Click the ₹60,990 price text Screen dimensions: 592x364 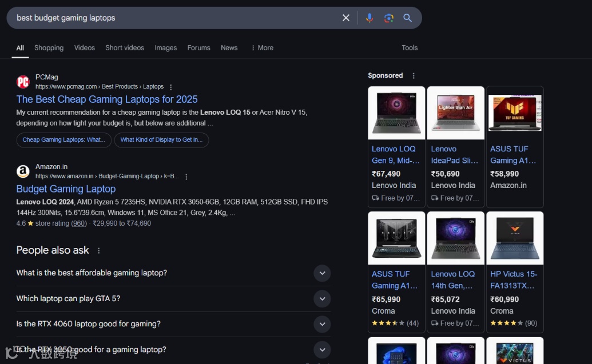pos(504,299)
